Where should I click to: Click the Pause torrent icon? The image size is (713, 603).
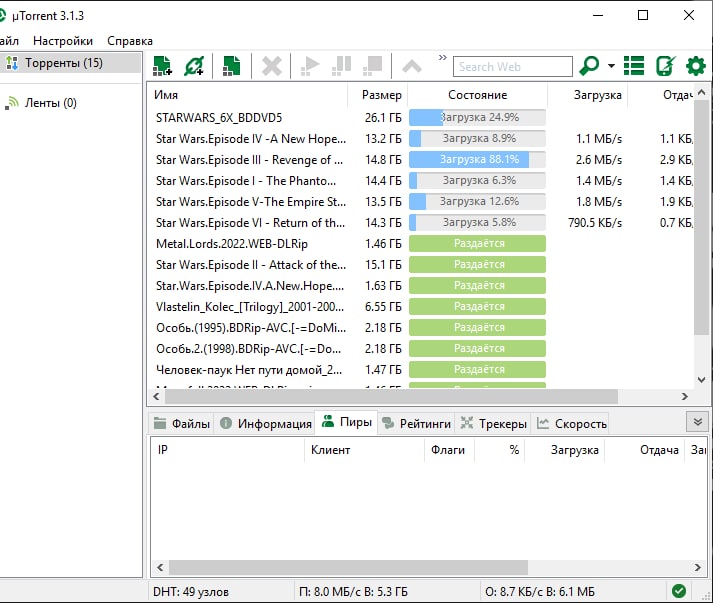(341, 66)
